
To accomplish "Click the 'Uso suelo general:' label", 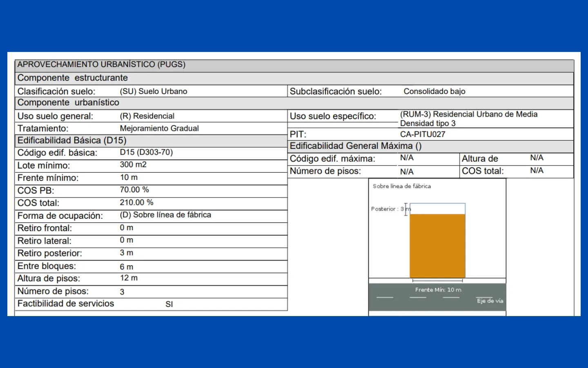I will coord(55,116).
